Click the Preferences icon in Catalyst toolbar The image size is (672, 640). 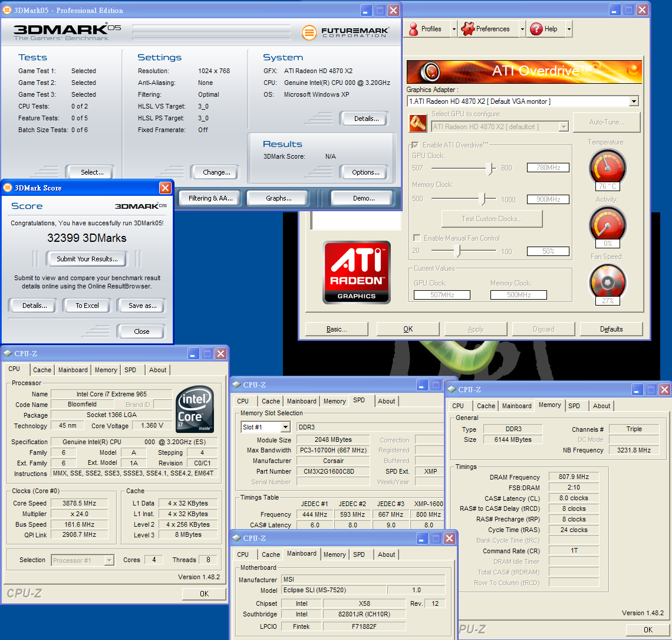467,29
